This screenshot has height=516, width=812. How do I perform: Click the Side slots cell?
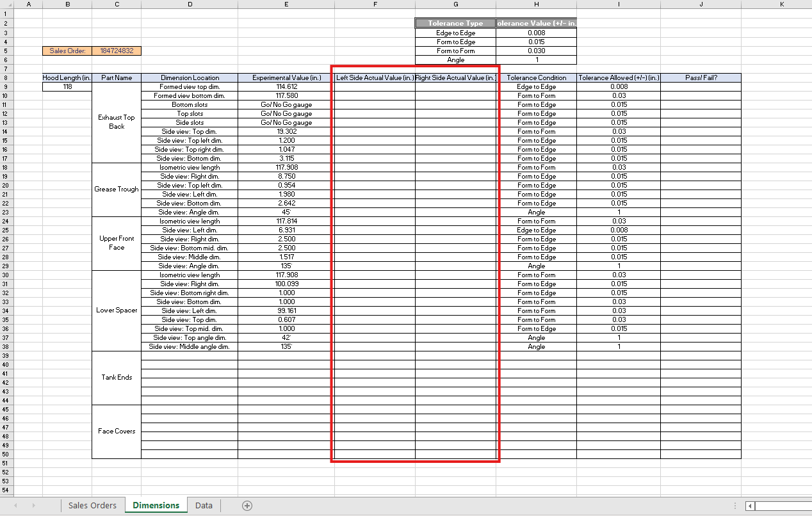click(190, 122)
